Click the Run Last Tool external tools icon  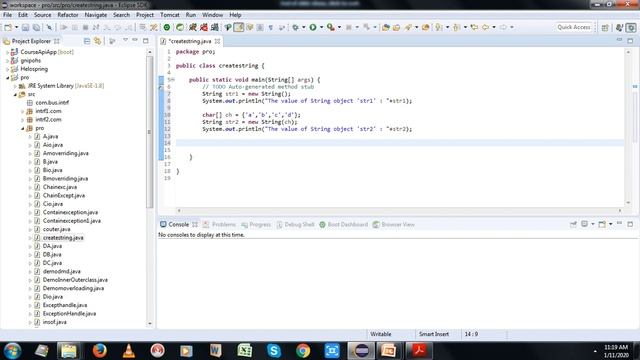pyautogui.click(x=331, y=27)
